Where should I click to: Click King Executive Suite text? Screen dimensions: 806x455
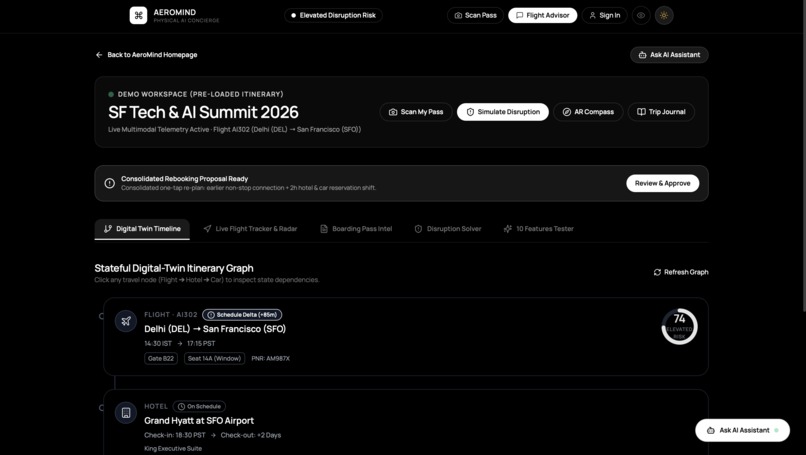pyautogui.click(x=173, y=448)
